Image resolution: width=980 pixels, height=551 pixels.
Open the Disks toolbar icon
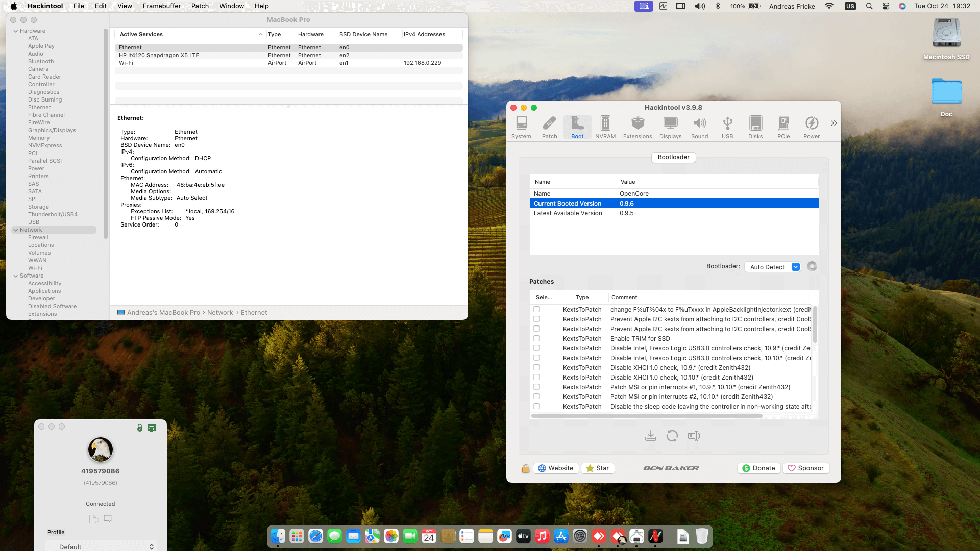tap(755, 127)
